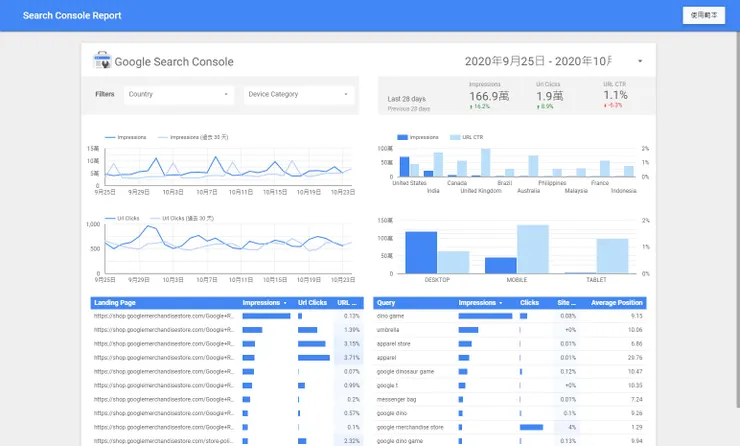This screenshot has height=446, width=740.
Task: Click the Filters label
Action: point(105,94)
